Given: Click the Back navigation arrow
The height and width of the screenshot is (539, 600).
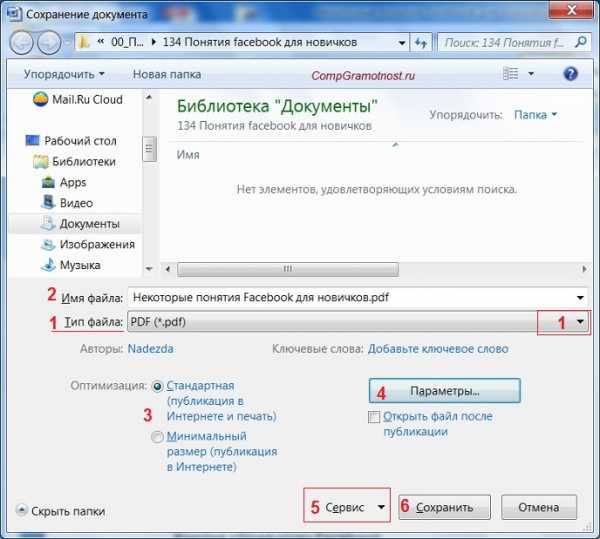Looking at the screenshot, I should tap(21, 42).
